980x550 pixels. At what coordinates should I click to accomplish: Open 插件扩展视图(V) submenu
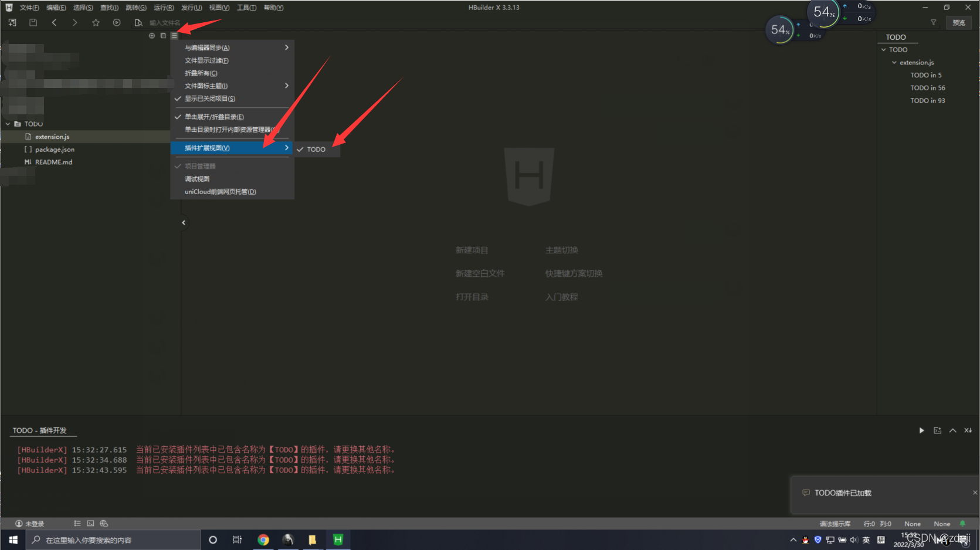click(232, 148)
